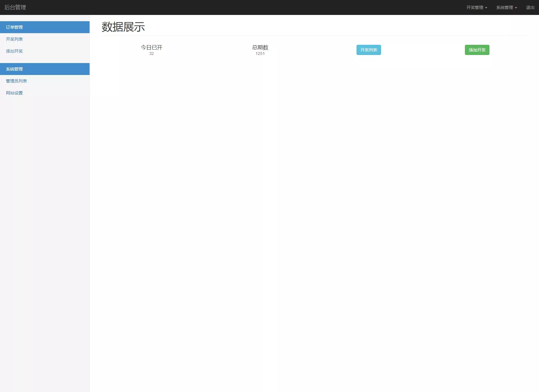Click the 后台管理 brand logo
Image resolution: width=539 pixels, height=392 pixels.
[15, 7]
